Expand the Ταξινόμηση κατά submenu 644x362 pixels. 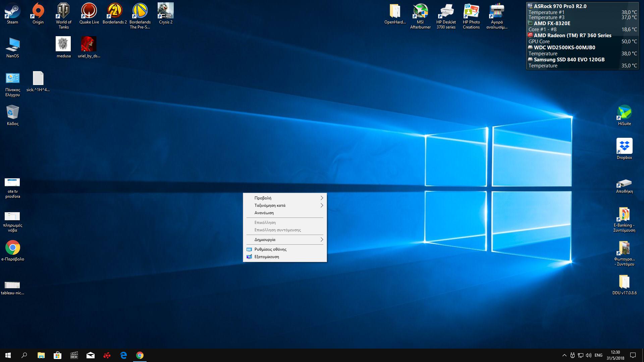[285, 205]
